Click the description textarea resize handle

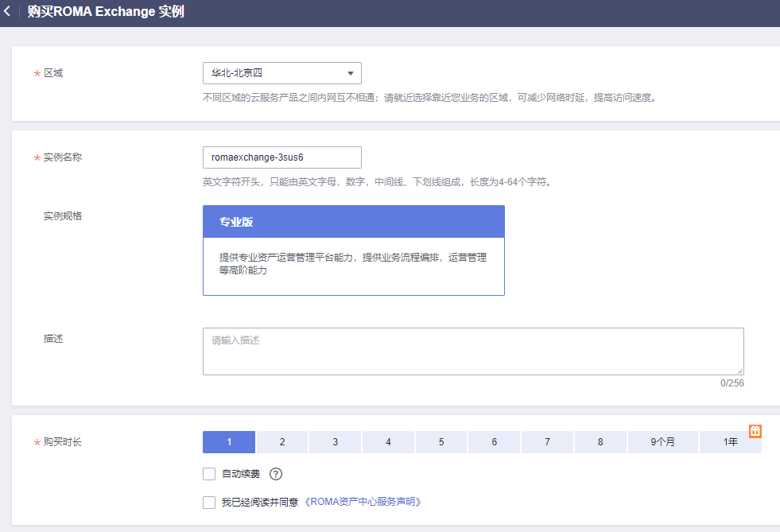pos(739,371)
